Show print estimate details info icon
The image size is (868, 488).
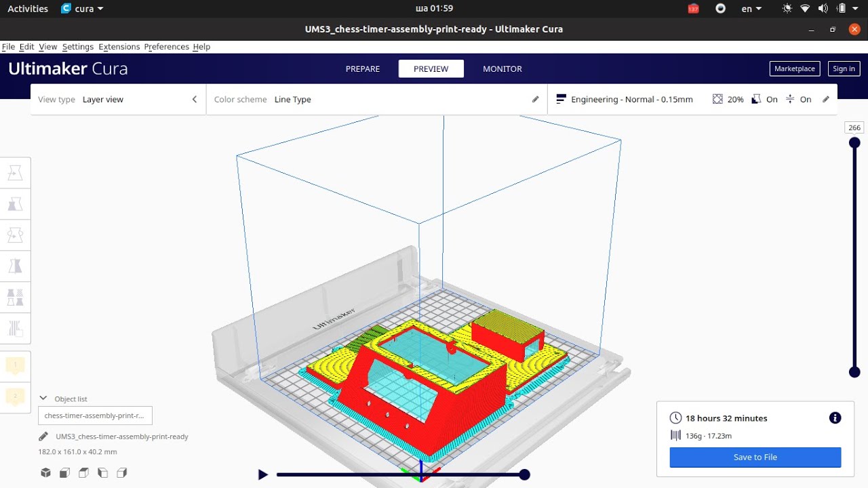[x=835, y=418]
